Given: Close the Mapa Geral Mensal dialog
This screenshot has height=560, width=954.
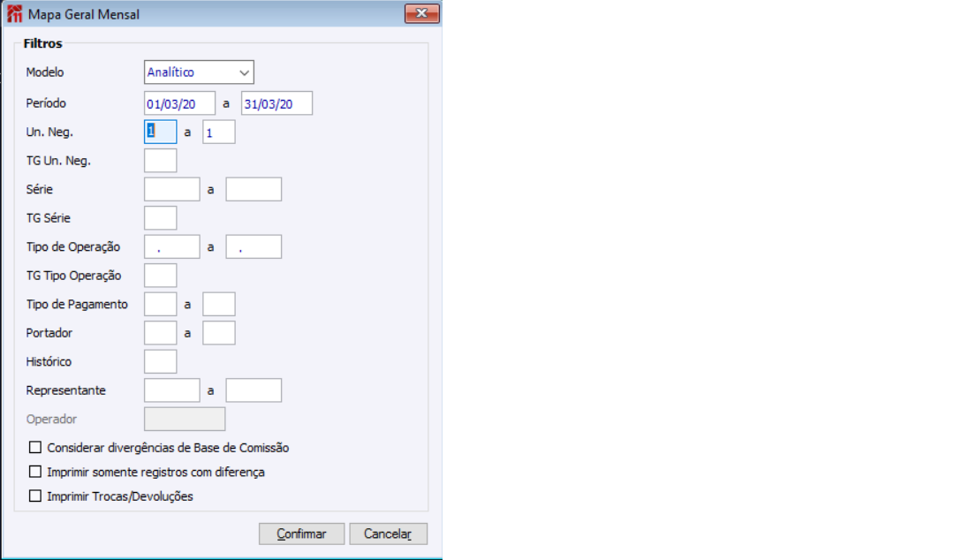Looking at the screenshot, I should [421, 12].
